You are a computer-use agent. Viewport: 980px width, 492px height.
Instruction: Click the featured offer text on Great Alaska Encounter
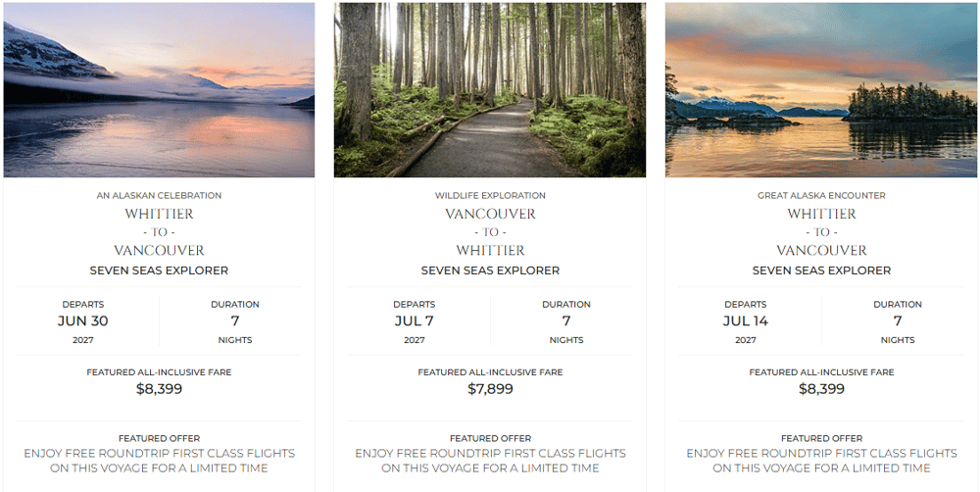(821, 460)
